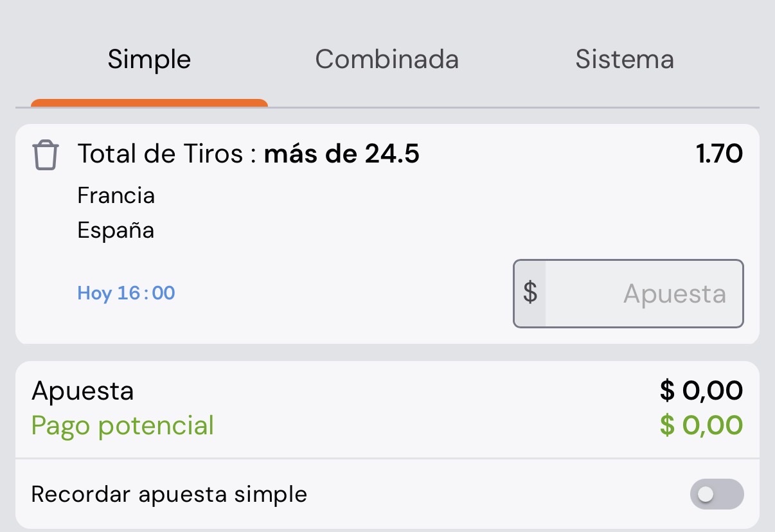The height and width of the screenshot is (532, 775).
Task: Switch to the Combinada tab
Action: pos(387,60)
